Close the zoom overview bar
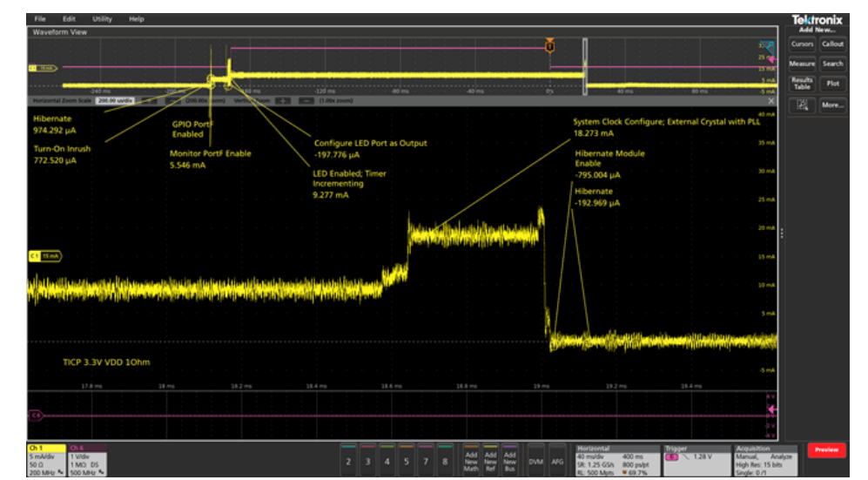Image resolution: width=868 pixels, height=480 pixels. coord(771,101)
